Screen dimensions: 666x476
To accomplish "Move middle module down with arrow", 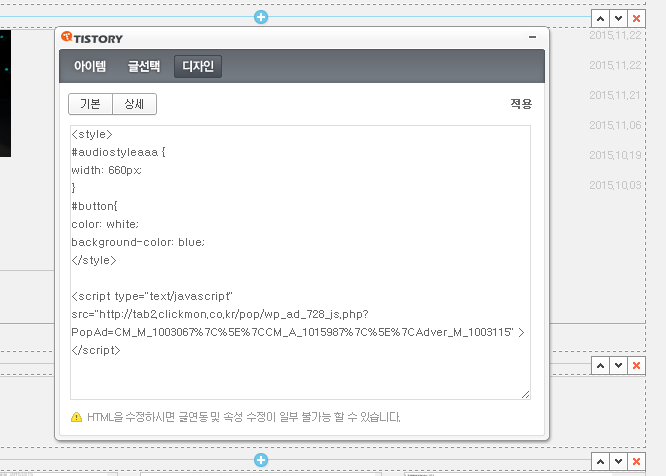I will coord(618,366).
